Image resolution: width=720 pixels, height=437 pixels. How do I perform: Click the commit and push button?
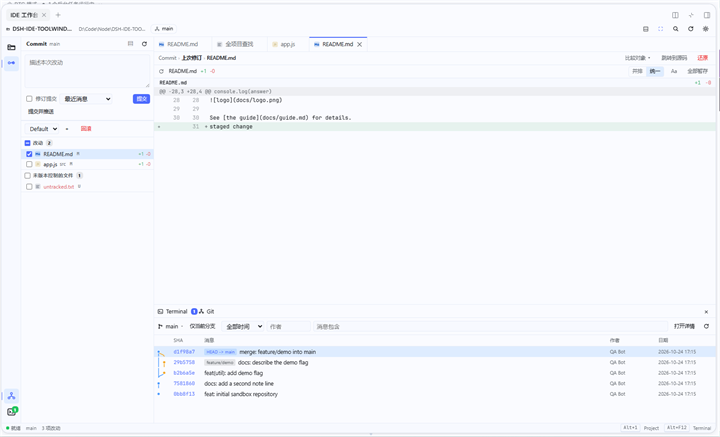(x=41, y=112)
